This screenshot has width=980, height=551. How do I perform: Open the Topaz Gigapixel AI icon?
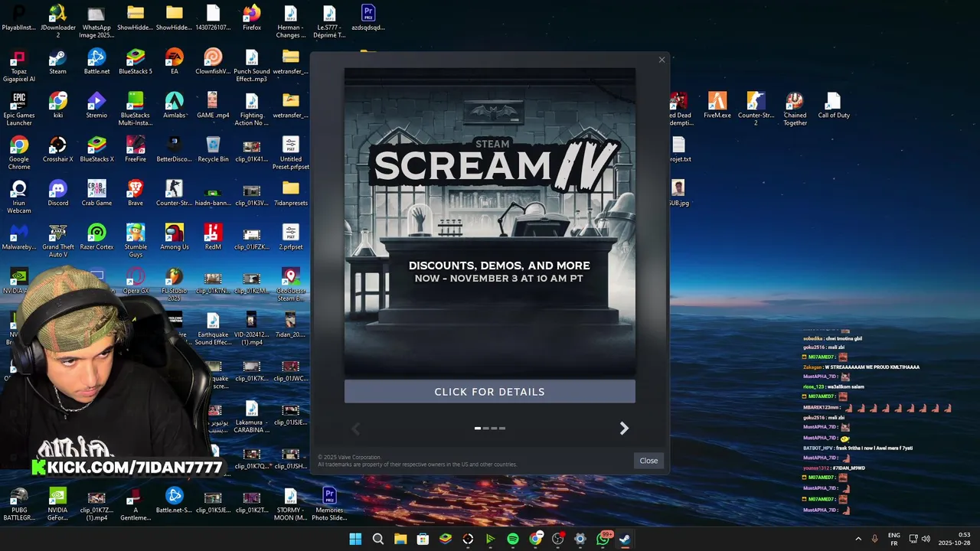[x=19, y=67]
